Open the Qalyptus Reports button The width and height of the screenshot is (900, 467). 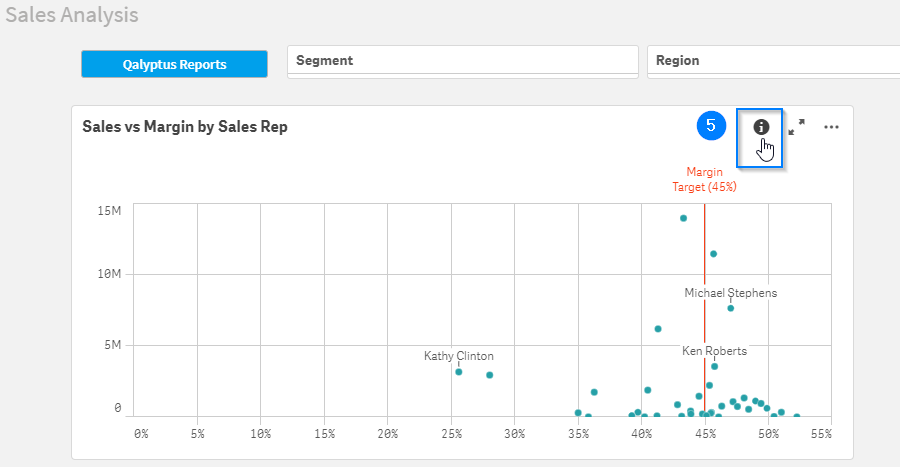pyautogui.click(x=174, y=64)
